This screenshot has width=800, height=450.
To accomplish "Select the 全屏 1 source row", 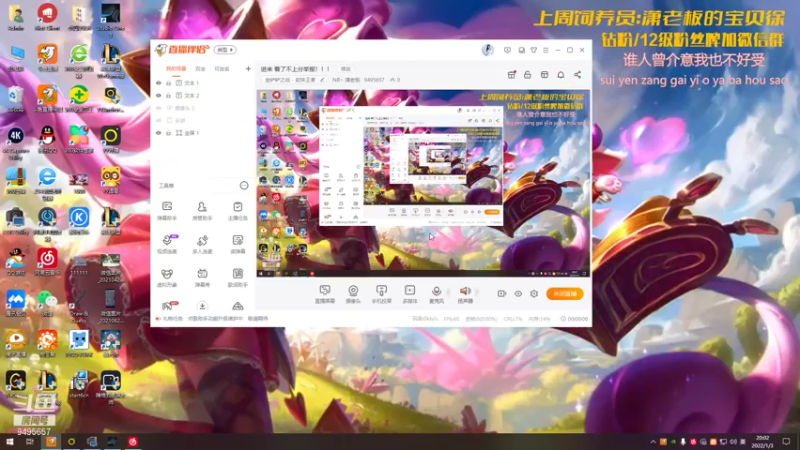I will pyautogui.click(x=203, y=133).
